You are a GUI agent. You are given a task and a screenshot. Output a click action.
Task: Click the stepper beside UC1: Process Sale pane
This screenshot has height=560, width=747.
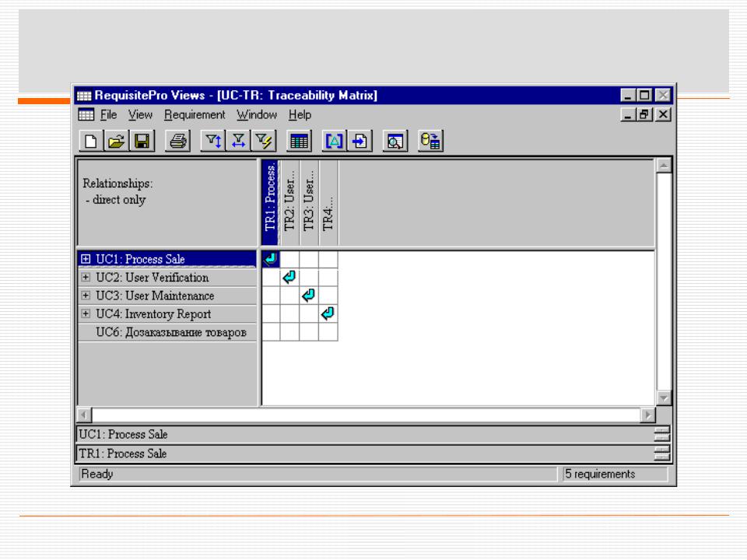click(661, 434)
